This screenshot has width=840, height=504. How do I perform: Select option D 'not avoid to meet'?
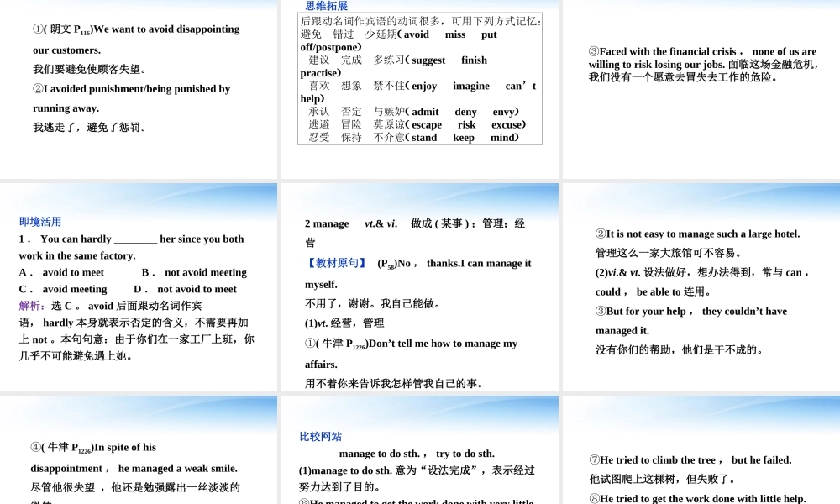point(186,289)
